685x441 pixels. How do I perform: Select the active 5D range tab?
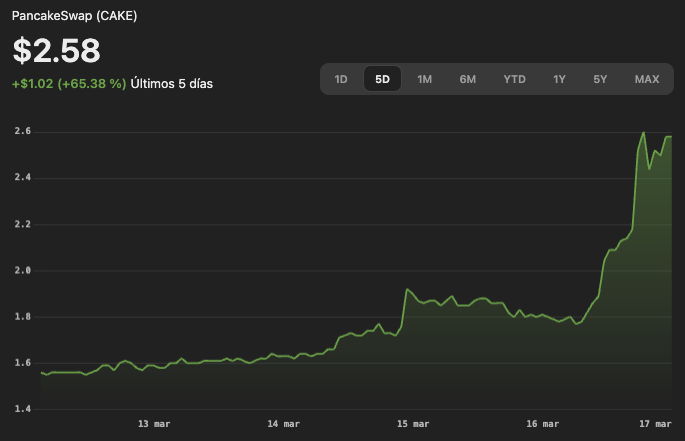click(382, 79)
